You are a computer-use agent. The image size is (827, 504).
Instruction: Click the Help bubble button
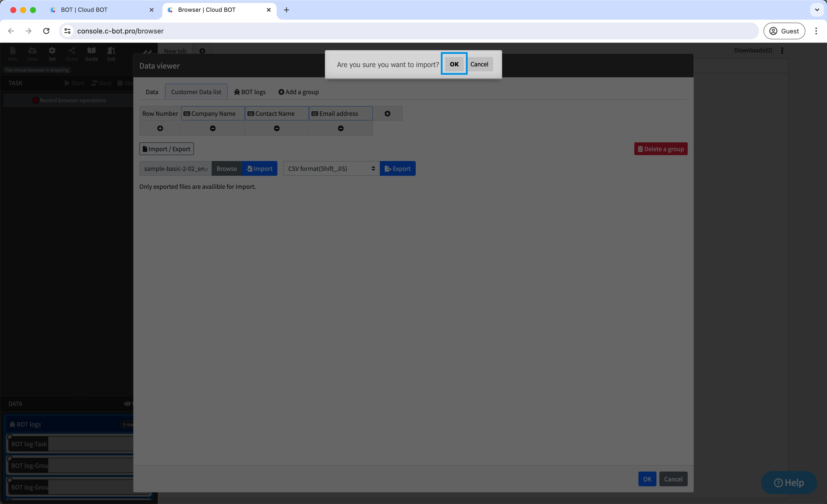pyautogui.click(x=789, y=483)
